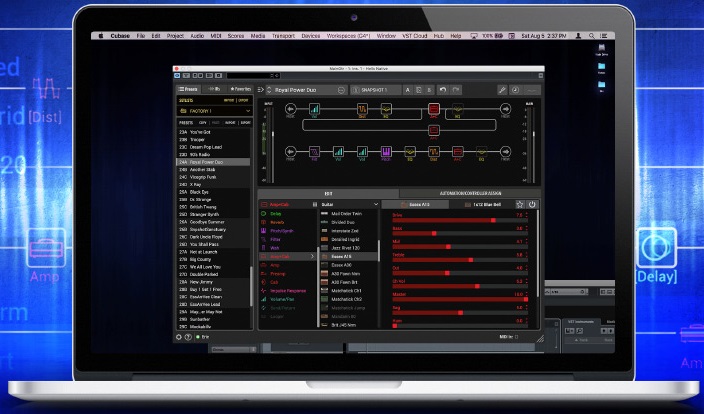Screen dimensions: 704x414
Task: Step presets with the arrows beside Royal Power Duo
Action: coord(269,90)
